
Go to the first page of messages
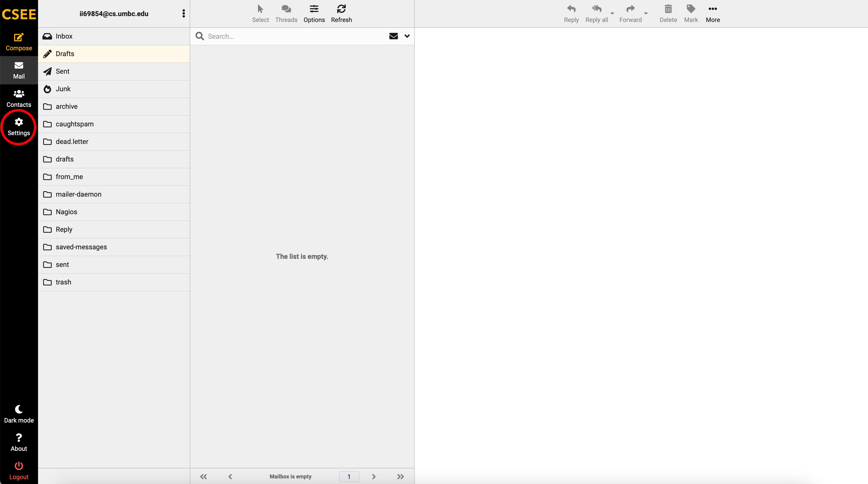click(x=204, y=477)
